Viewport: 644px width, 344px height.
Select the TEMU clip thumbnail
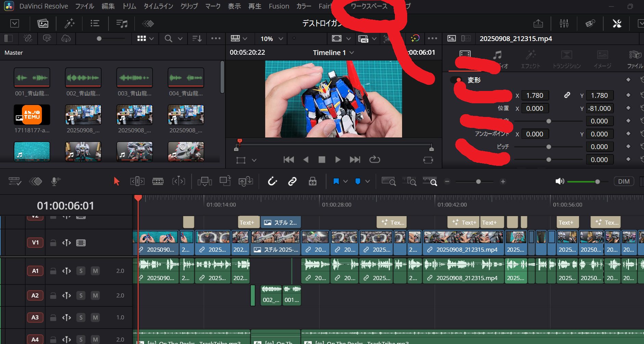[x=32, y=115]
